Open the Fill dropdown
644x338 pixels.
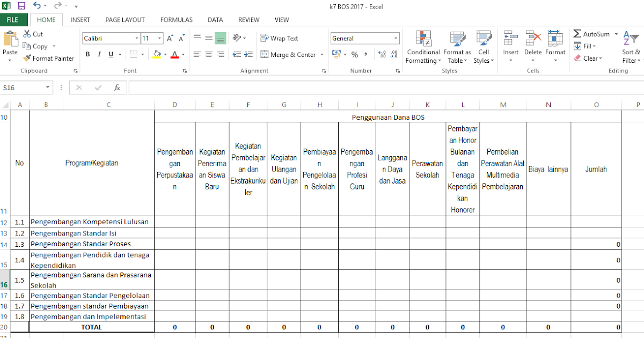pyautogui.click(x=586, y=46)
